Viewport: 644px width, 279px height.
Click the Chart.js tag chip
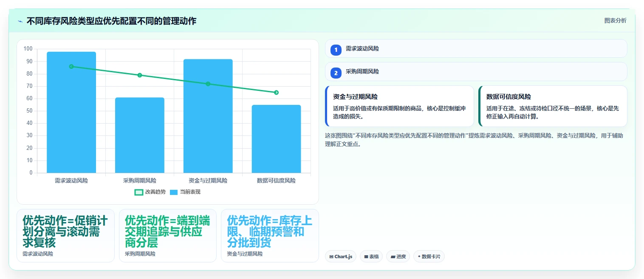pos(341,256)
